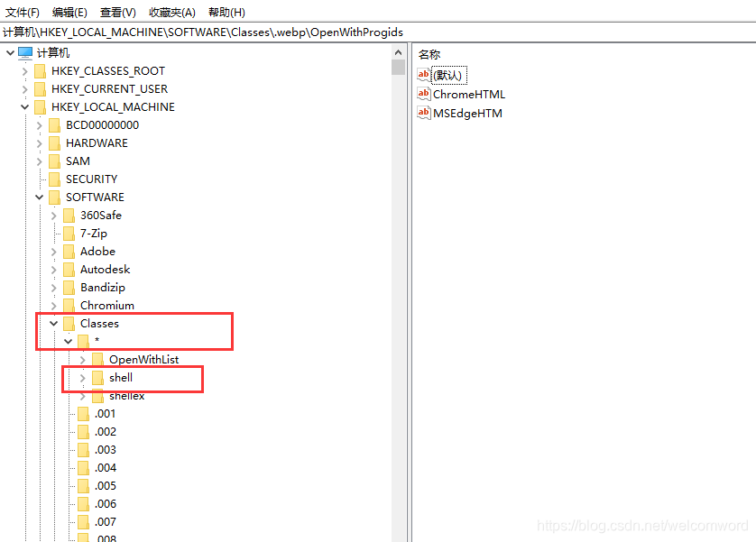Expand Adobe key chevron
This screenshot has height=542, width=756.
(x=54, y=252)
